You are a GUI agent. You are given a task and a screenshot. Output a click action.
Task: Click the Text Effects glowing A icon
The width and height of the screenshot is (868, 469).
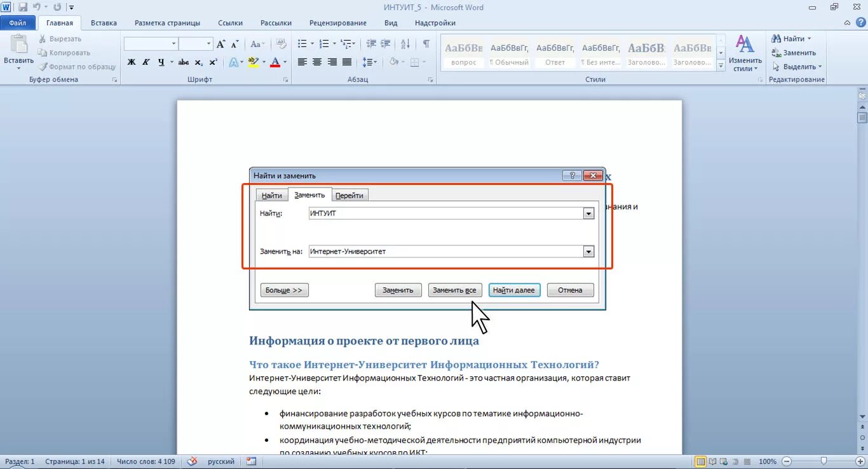pos(233,62)
